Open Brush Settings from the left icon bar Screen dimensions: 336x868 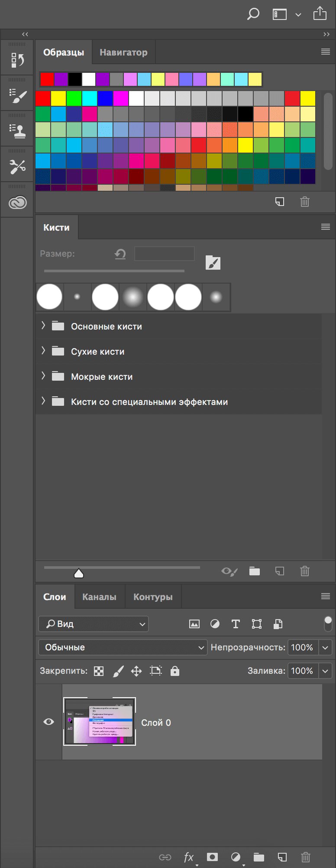click(17, 95)
